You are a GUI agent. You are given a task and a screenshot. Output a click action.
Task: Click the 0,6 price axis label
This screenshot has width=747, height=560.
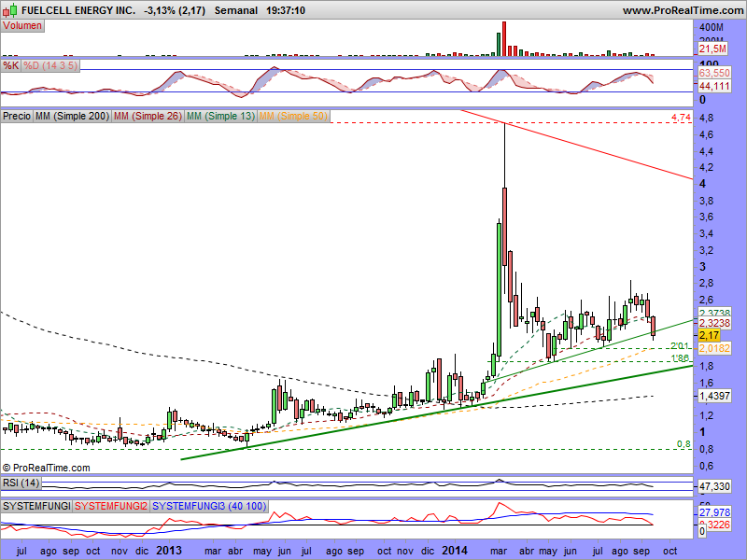[x=707, y=466]
